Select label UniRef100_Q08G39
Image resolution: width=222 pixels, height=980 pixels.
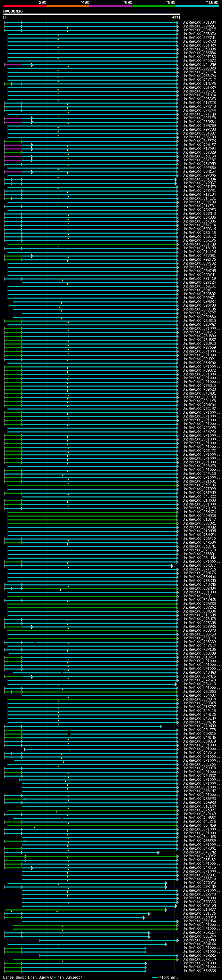click(199, 642)
